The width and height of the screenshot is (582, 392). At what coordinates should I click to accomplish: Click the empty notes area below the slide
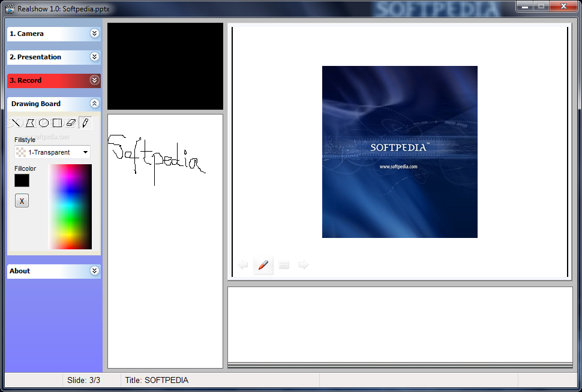400,324
